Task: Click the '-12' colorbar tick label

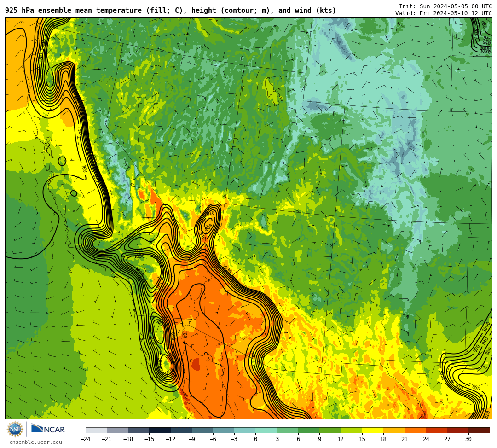Action: pos(171,439)
